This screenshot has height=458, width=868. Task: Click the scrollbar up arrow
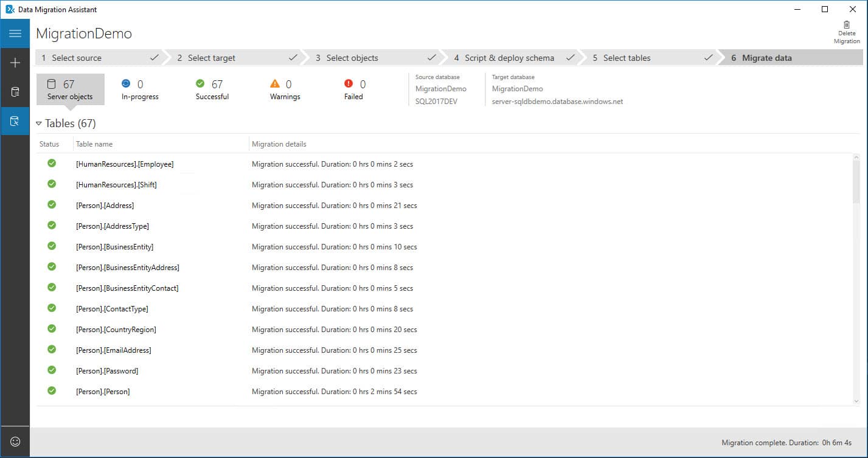856,158
